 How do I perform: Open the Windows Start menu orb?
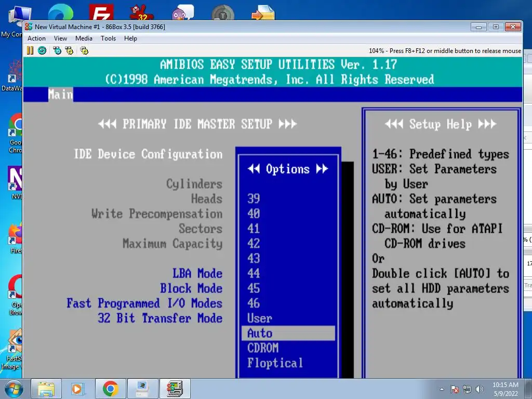(14, 389)
